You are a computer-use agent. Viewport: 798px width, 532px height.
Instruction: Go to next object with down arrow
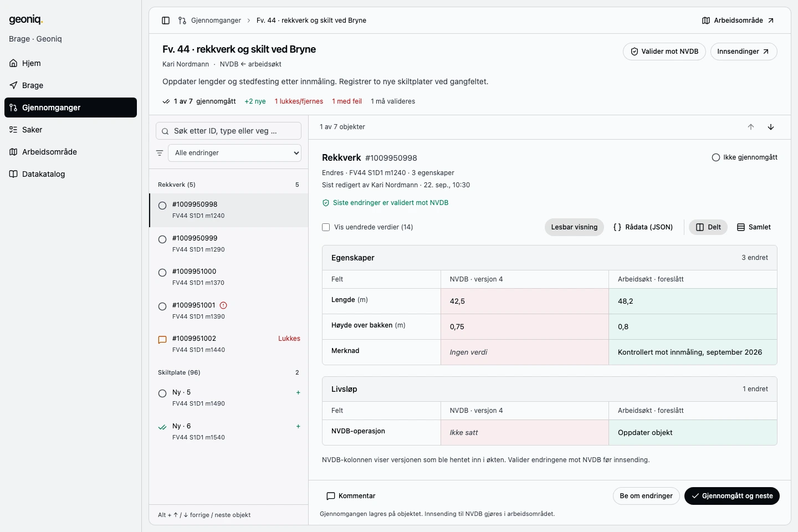[x=771, y=127]
